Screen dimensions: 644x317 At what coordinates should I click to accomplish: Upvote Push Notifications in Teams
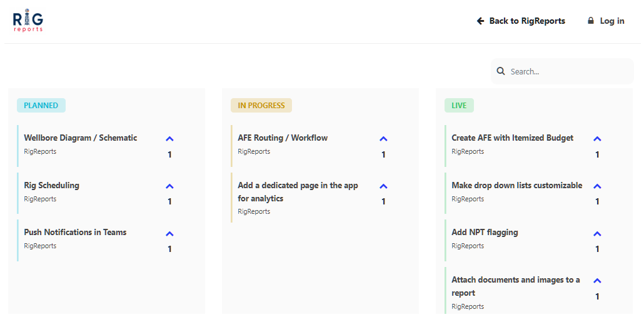[169, 234]
